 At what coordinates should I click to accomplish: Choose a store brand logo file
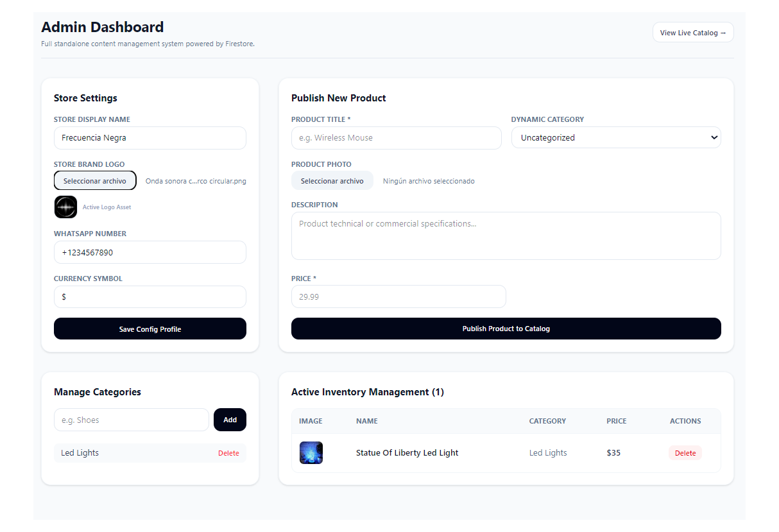tap(95, 181)
